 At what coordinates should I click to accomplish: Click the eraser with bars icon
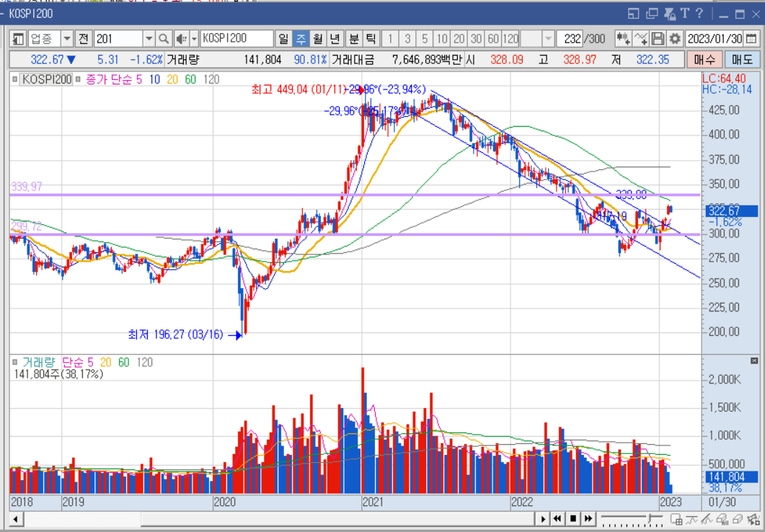(723, 519)
